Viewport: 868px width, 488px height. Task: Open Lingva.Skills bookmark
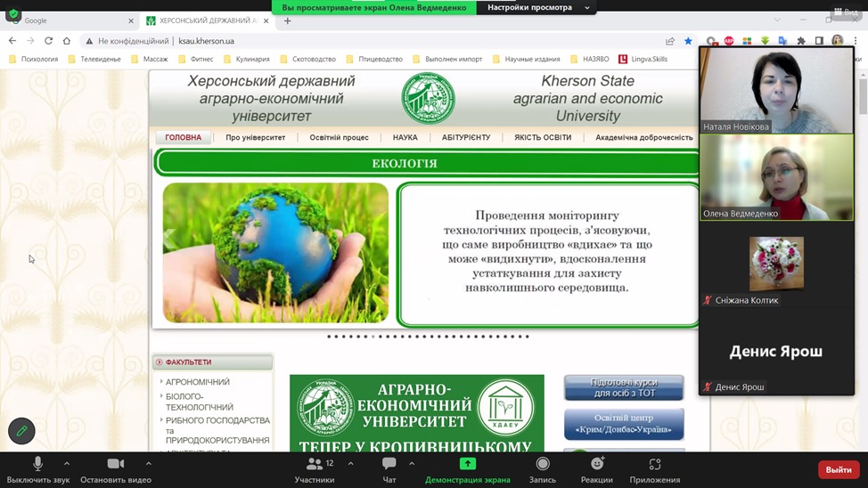(643, 59)
